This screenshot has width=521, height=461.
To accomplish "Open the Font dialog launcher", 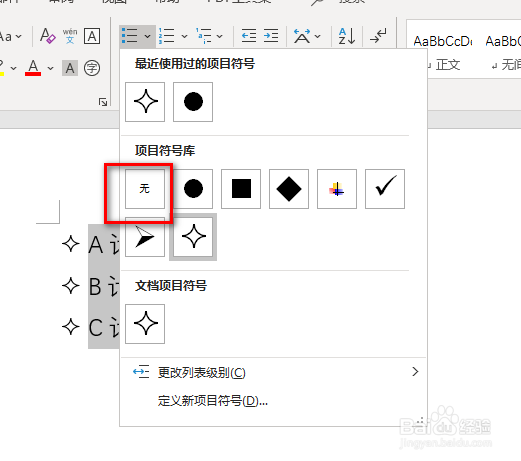I will point(103,102).
